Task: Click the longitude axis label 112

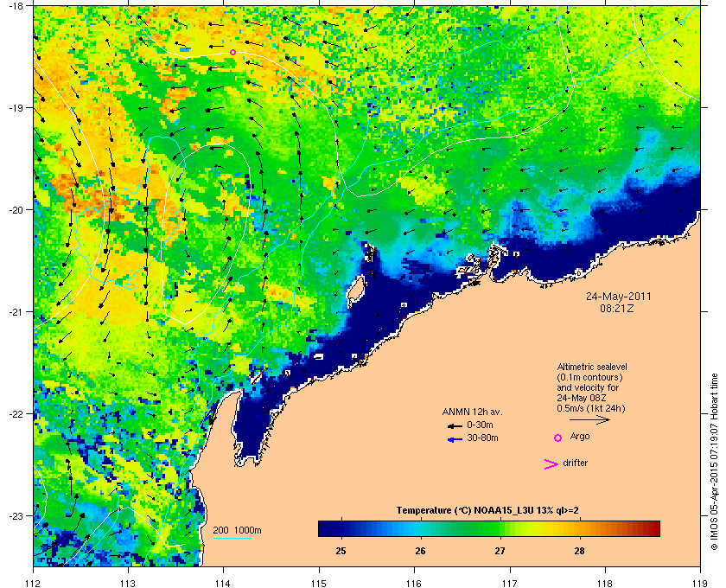Action: tap(34, 583)
